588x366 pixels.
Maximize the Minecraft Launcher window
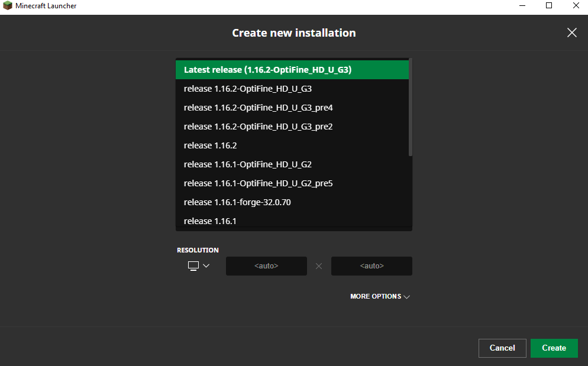tap(549, 6)
